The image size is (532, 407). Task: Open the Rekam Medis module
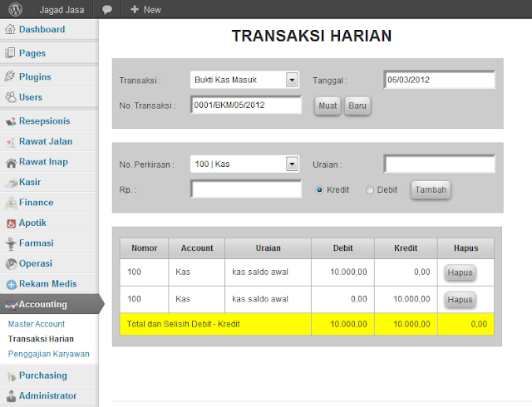[x=48, y=284]
